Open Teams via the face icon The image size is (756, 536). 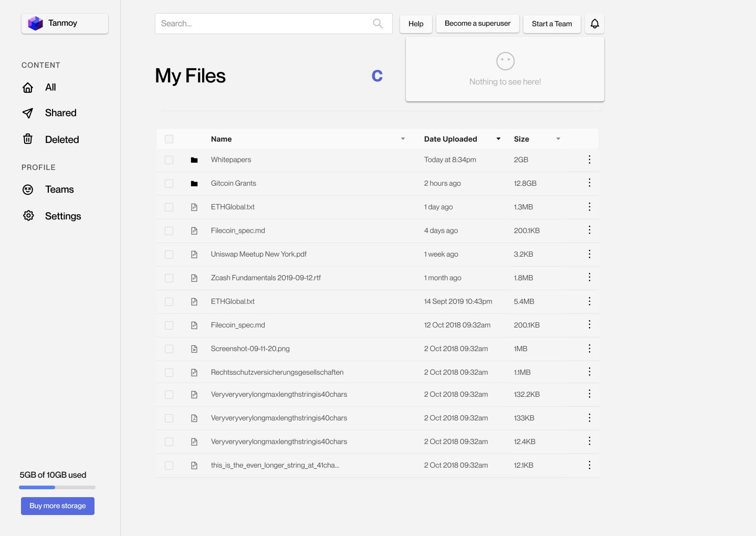coord(28,190)
